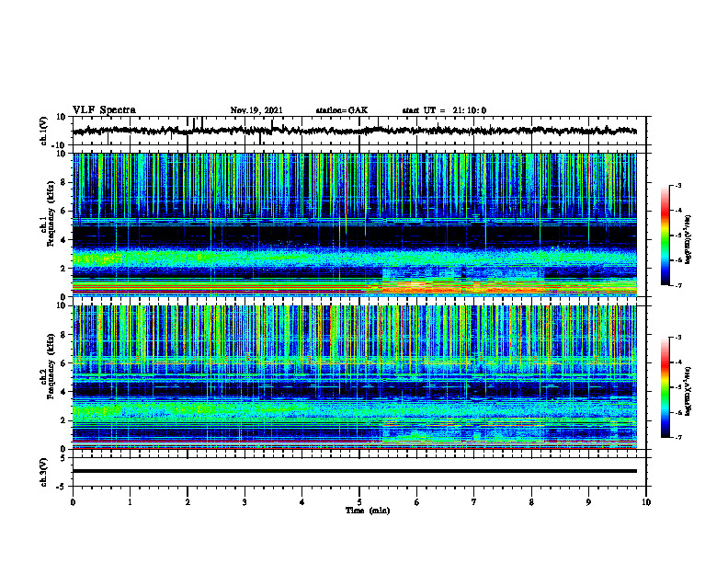Click the 'station=GAK' header label
This screenshot has width=728, height=563.
click(342, 110)
